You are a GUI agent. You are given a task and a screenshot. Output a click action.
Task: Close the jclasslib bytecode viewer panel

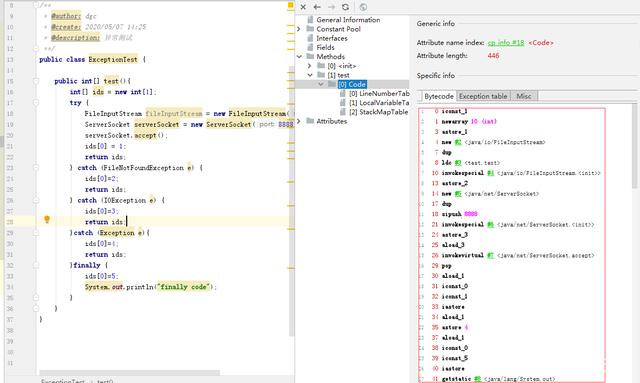[x=303, y=7]
